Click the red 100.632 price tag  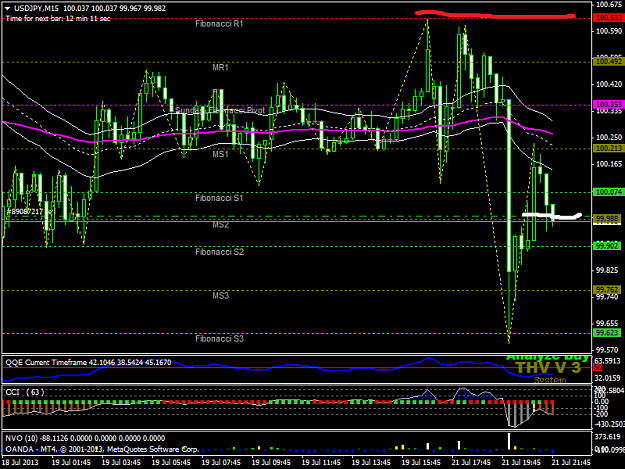[608, 18]
